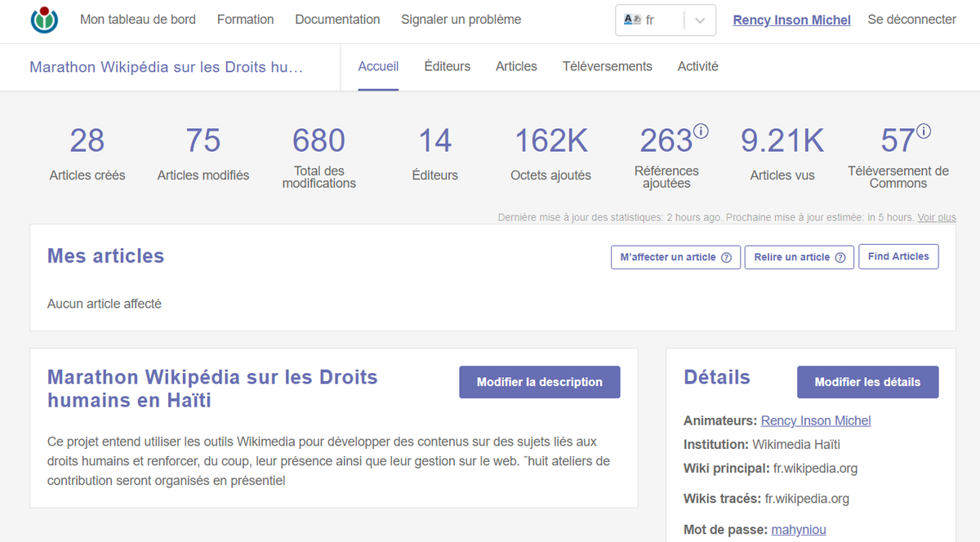Open the mahyniou password link
Viewport: 980px width, 542px height.
click(x=799, y=529)
